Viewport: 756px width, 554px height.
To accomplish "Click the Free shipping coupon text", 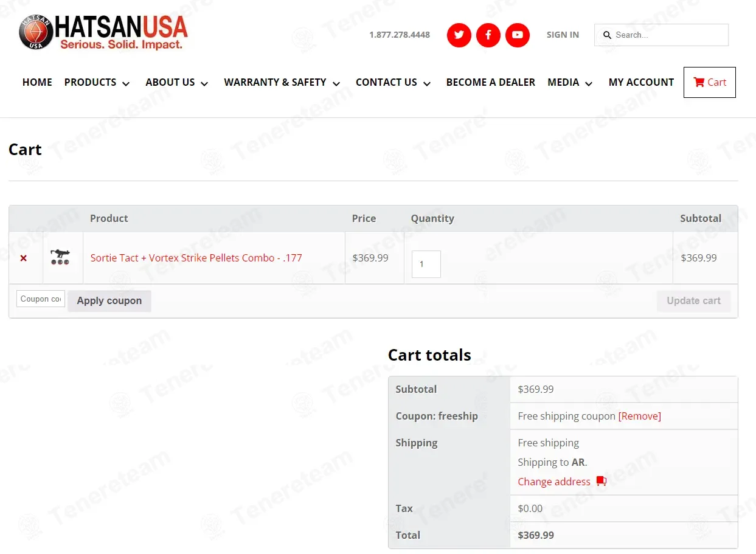I will [566, 416].
